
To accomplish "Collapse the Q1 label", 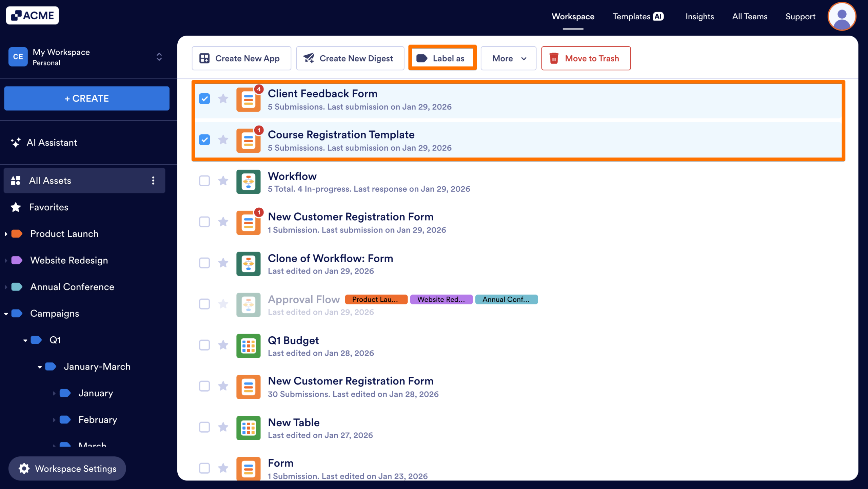I will pyautogui.click(x=25, y=340).
